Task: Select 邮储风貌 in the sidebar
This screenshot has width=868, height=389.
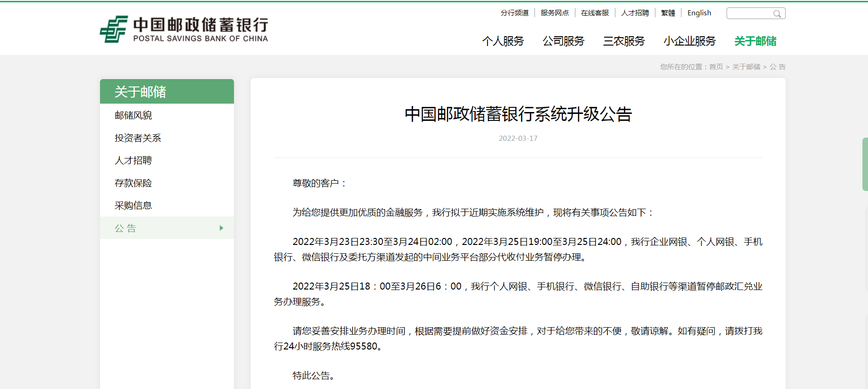Action: (134, 115)
